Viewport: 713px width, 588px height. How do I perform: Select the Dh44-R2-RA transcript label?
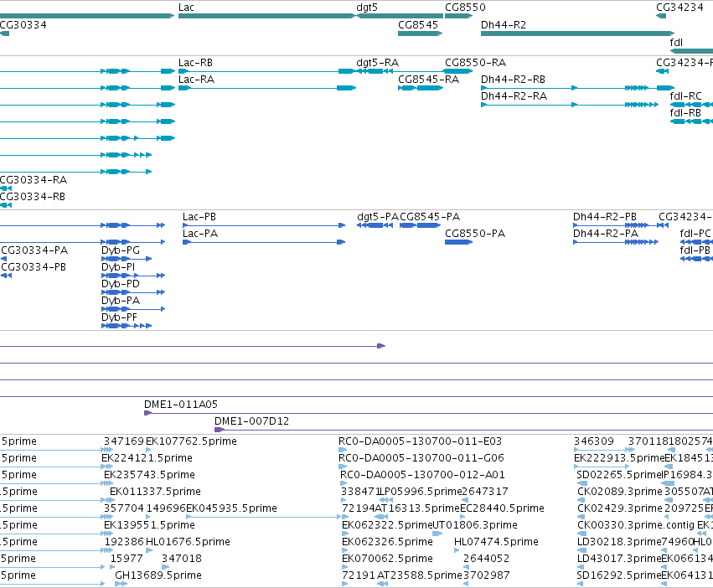[x=514, y=96]
